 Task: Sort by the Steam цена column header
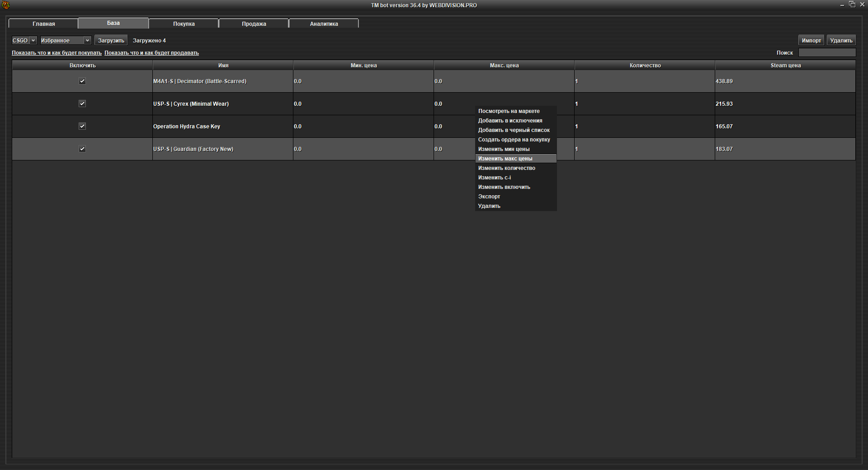785,66
